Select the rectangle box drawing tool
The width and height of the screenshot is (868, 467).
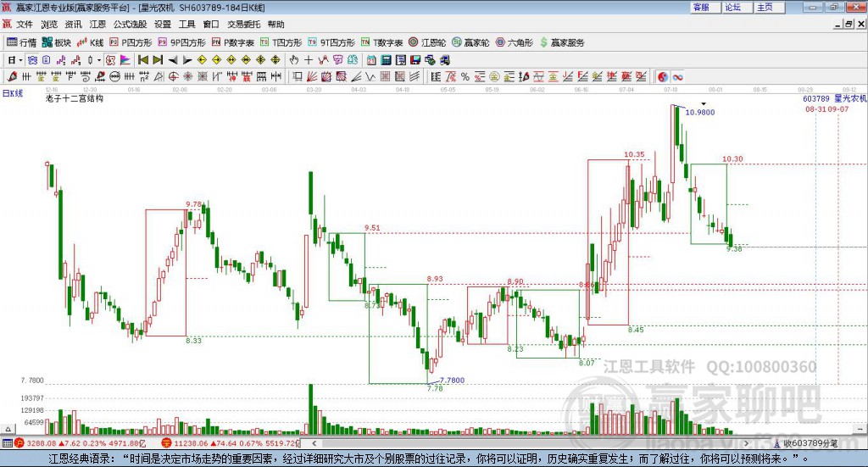tap(298, 76)
